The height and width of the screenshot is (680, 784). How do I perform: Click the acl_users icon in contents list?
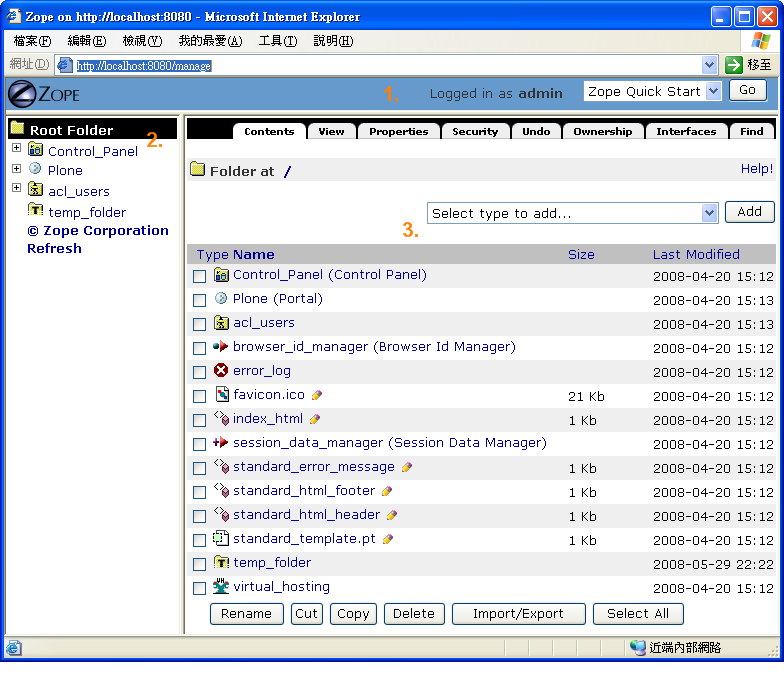[x=221, y=322]
